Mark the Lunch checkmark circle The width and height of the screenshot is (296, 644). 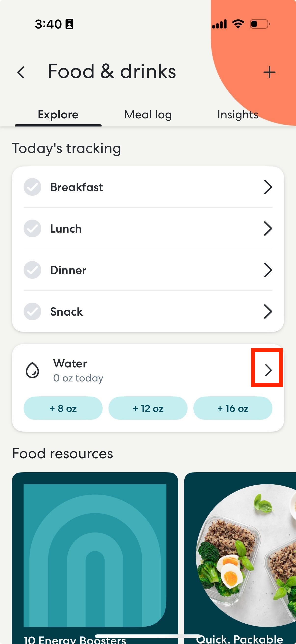click(32, 228)
